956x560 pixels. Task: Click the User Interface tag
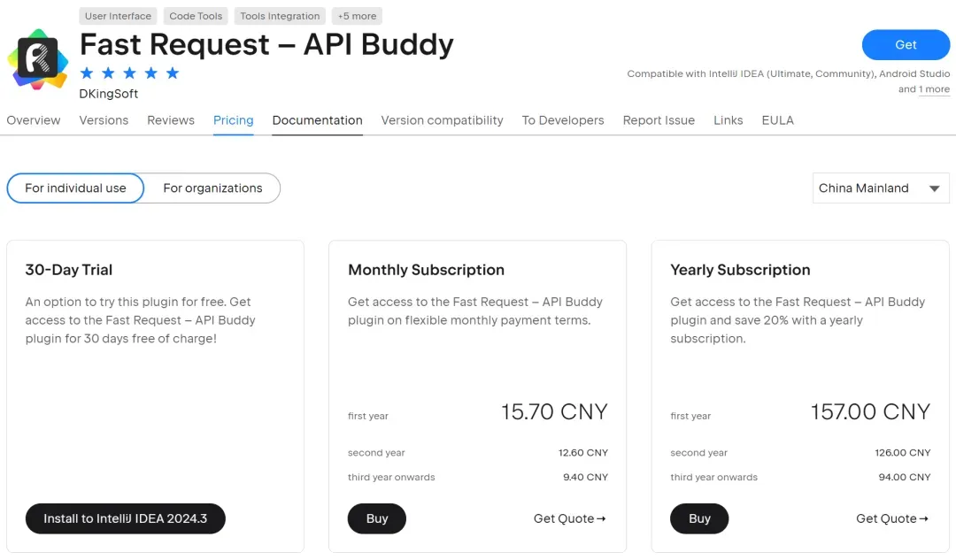(118, 16)
